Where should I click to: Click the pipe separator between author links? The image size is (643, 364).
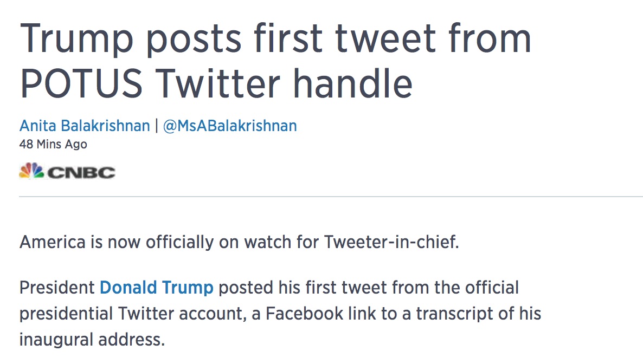pos(156,126)
